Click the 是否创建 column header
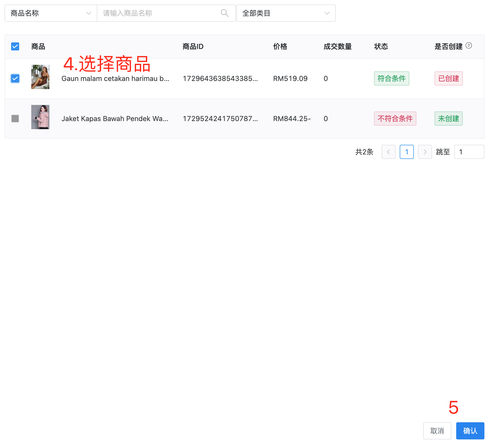This screenshot has height=448, width=494. tap(448, 46)
